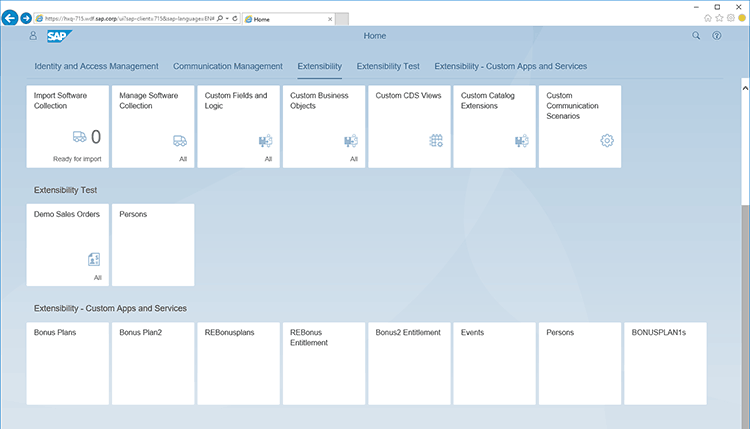750x429 pixels.
Task: Select the Home browser tab
Action: 288,19
